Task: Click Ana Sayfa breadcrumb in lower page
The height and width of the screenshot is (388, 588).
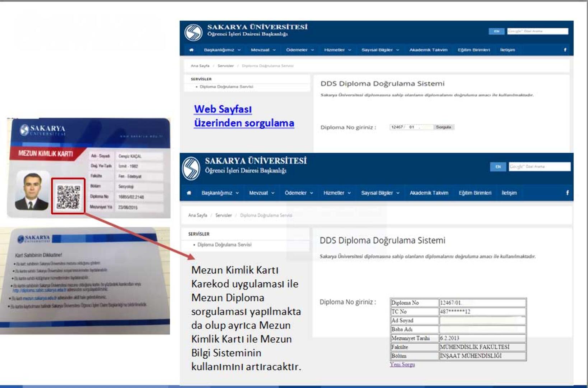Action: click(198, 215)
